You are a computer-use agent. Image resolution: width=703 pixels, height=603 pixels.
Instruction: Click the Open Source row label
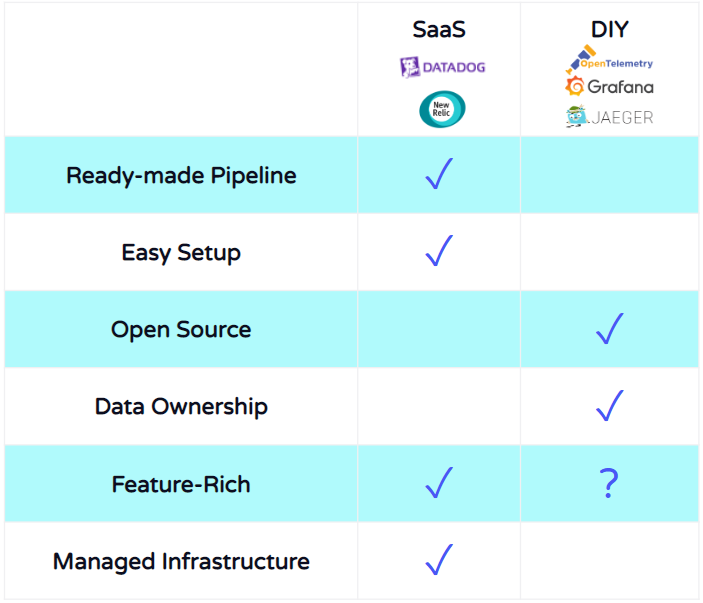[x=181, y=330]
